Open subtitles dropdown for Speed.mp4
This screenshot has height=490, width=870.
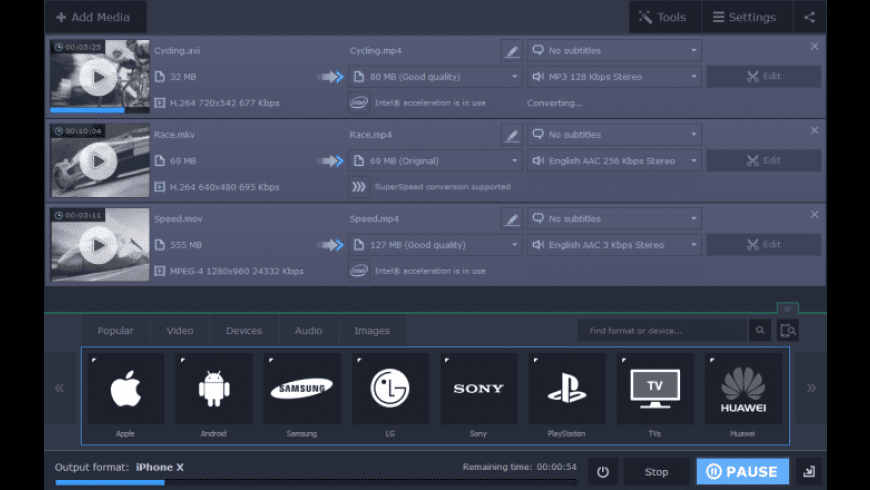coord(614,219)
